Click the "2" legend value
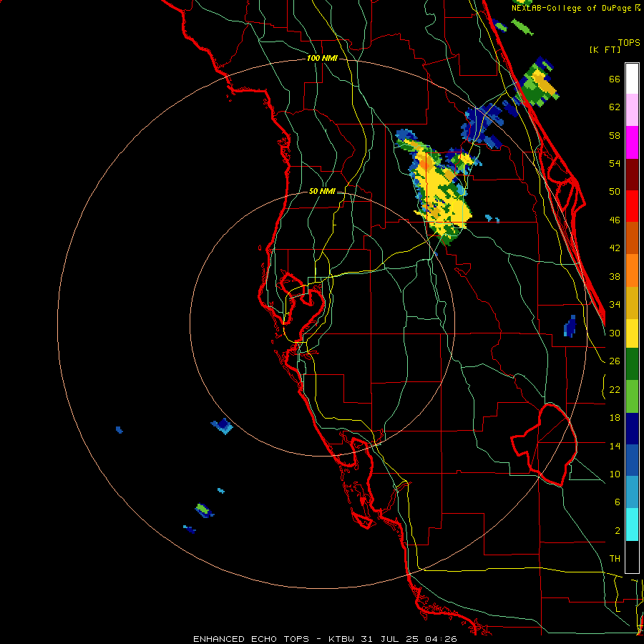This screenshot has height=644, width=644. [618, 531]
